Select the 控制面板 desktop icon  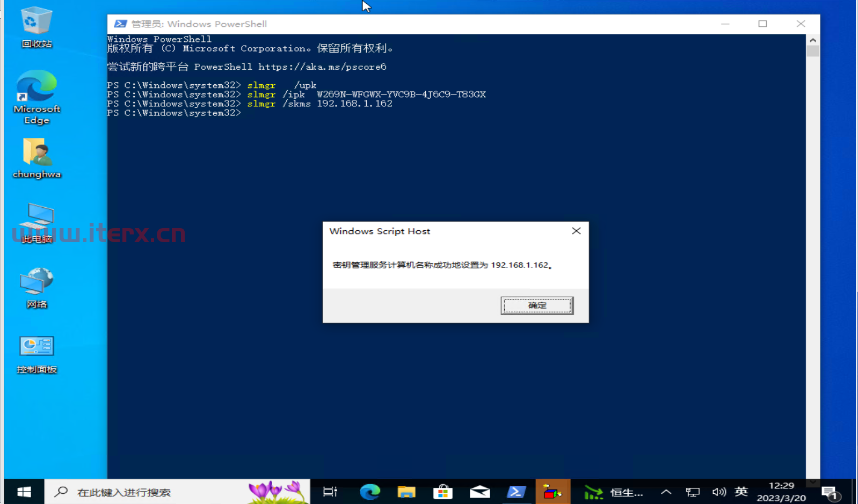37,354
